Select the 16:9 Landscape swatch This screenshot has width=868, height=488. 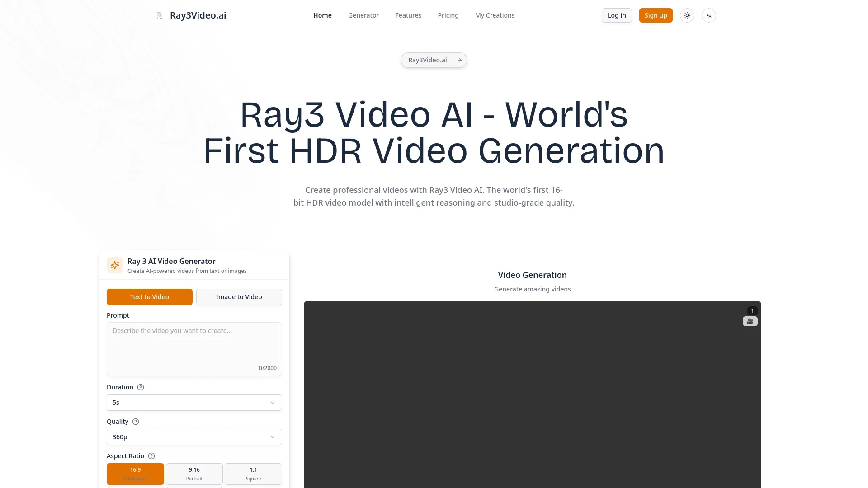click(135, 474)
